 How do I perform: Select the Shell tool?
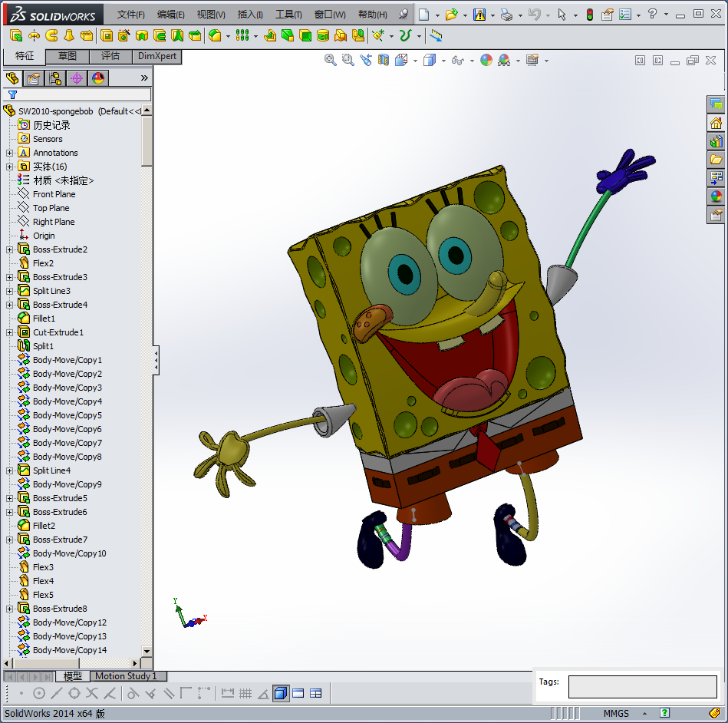point(305,35)
